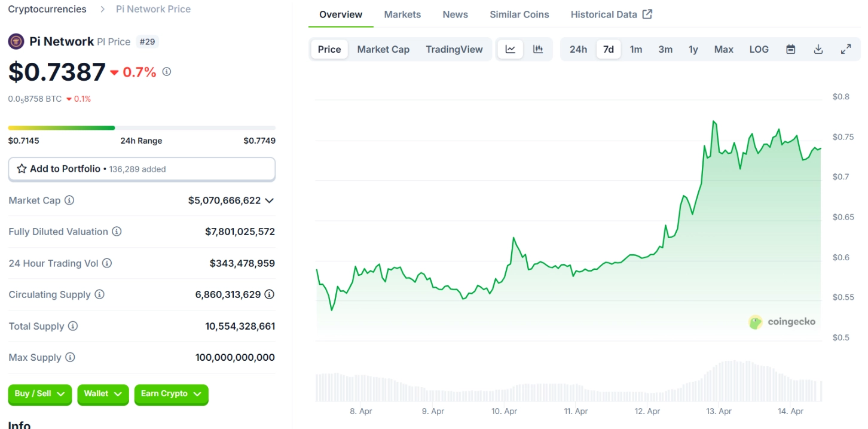
Task: Show Max Supply info icon
Action: pos(70,357)
